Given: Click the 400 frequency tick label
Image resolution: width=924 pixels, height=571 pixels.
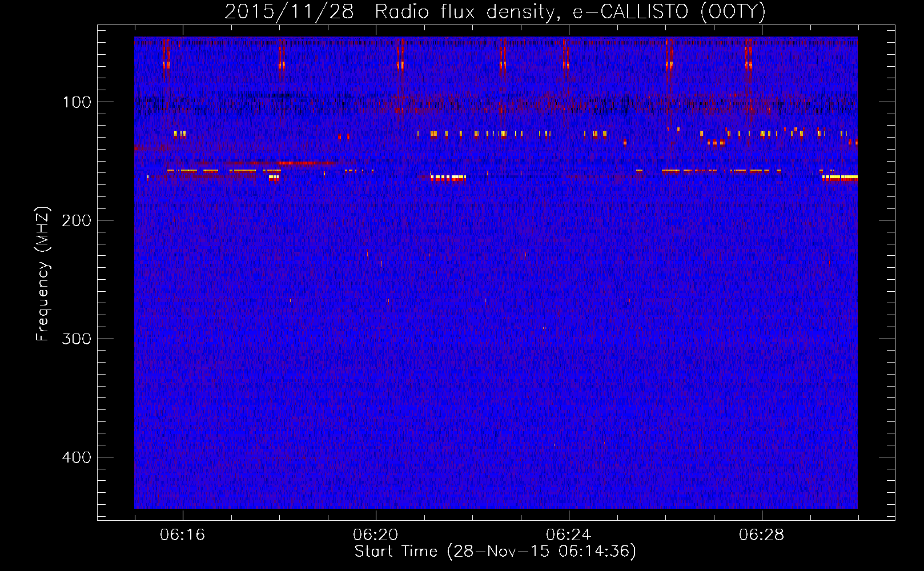Looking at the screenshot, I should point(77,457).
